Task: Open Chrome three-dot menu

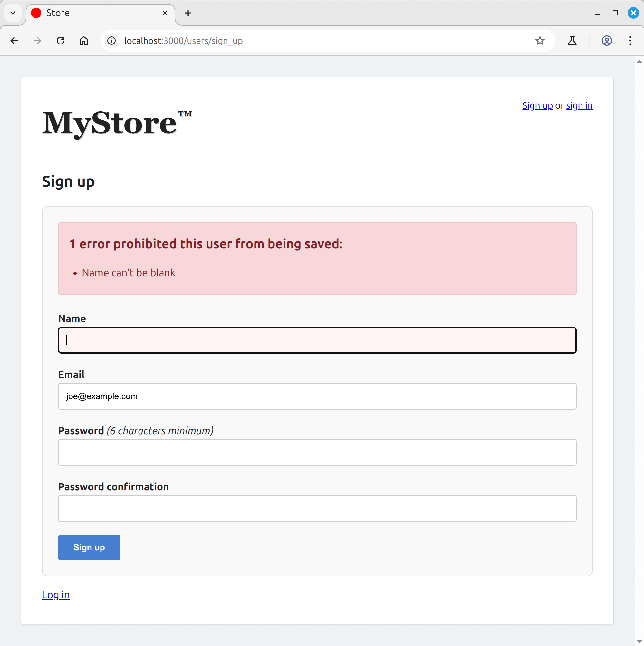Action: (x=630, y=41)
